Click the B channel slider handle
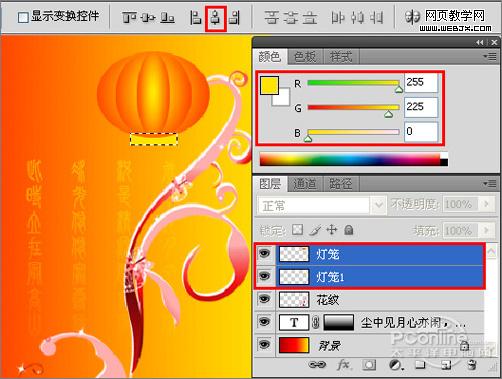502x379 pixels. coord(308,139)
